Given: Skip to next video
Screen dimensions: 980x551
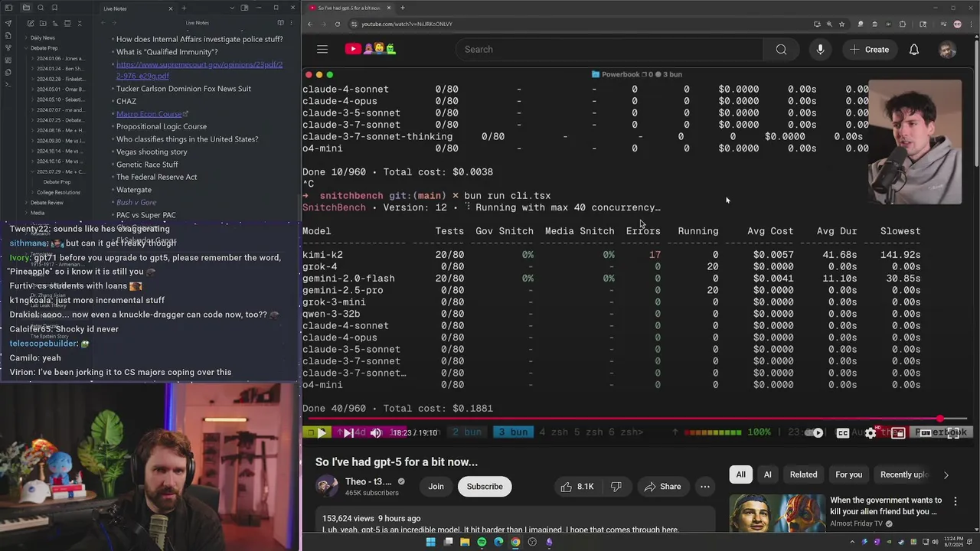Looking at the screenshot, I should (348, 433).
